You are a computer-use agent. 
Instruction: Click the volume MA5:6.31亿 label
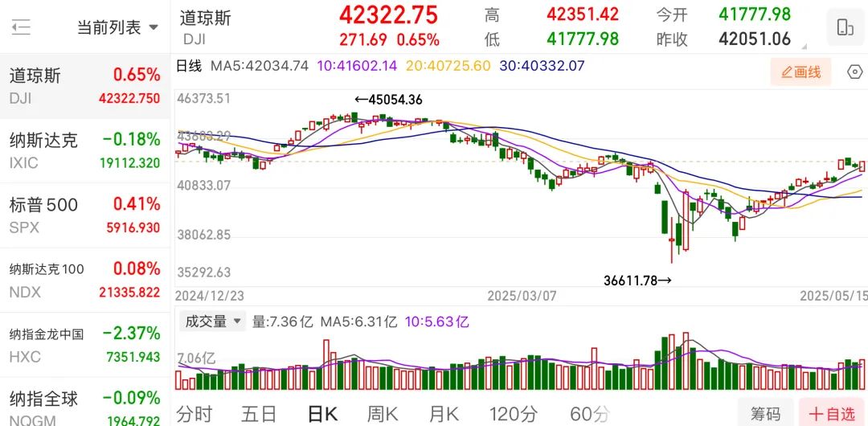(x=358, y=322)
